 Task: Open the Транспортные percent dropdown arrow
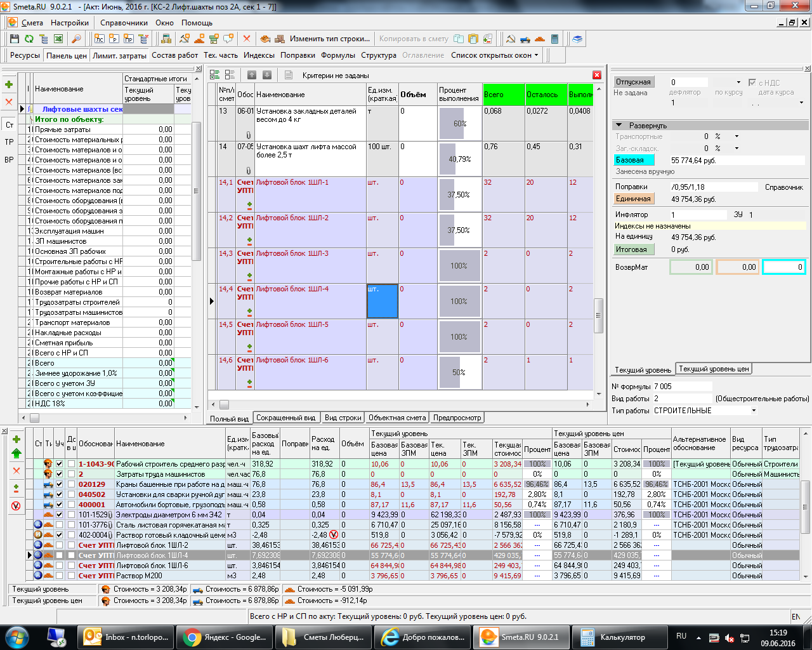737,136
